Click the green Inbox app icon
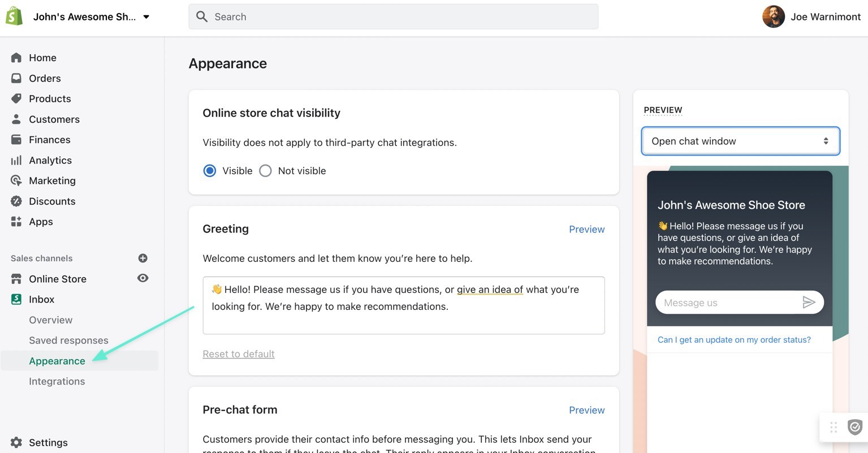Screen dimensions: 868x453 tap(16, 299)
